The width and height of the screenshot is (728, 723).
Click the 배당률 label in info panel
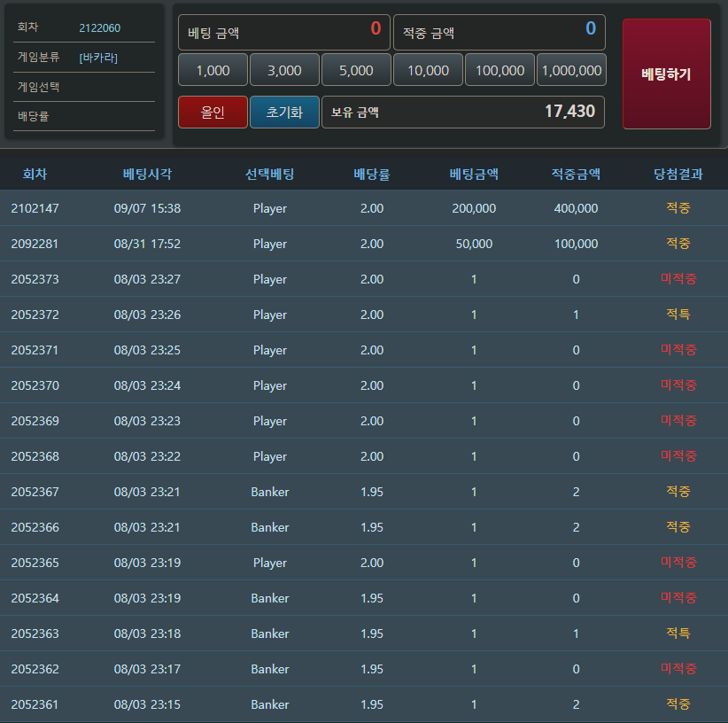[34, 116]
